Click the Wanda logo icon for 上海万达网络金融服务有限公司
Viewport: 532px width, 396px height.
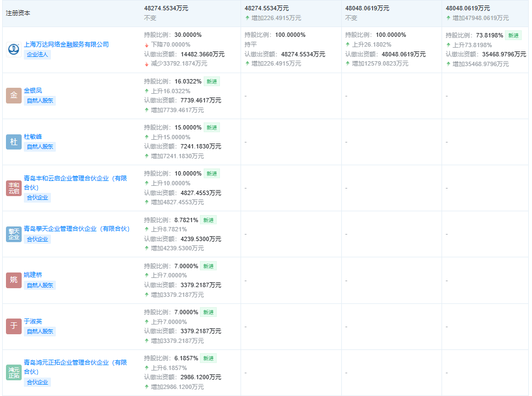(14, 49)
